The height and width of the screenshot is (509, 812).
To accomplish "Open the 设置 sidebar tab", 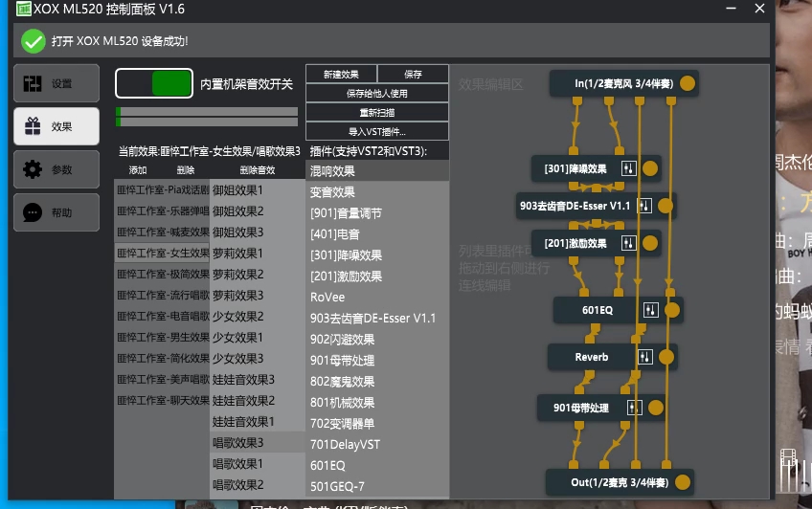I will (x=56, y=83).
